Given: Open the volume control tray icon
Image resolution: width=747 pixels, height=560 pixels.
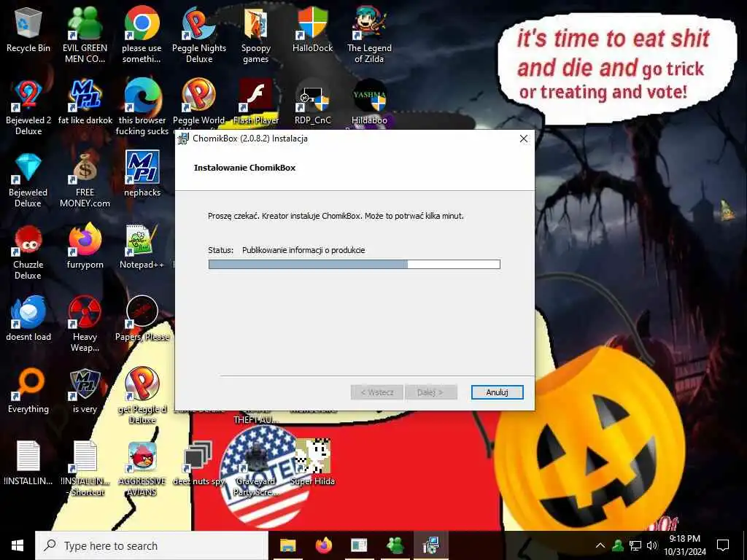Looking at the screenshot, I should coord(652,545).
